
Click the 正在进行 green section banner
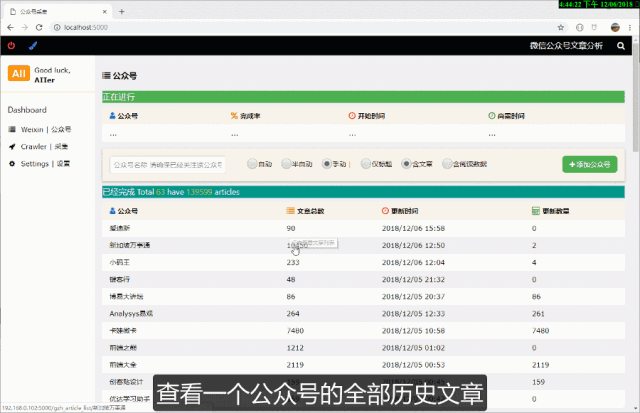click(363, 97)
